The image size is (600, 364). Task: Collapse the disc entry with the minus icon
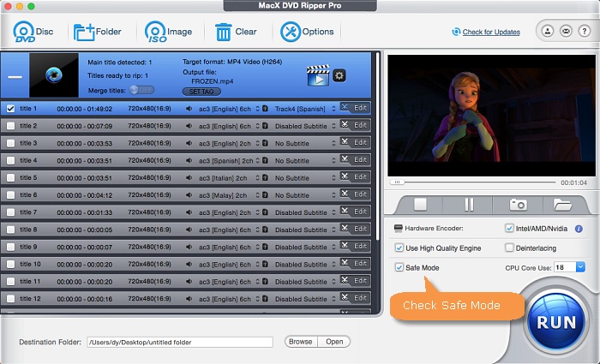[15, 77]
